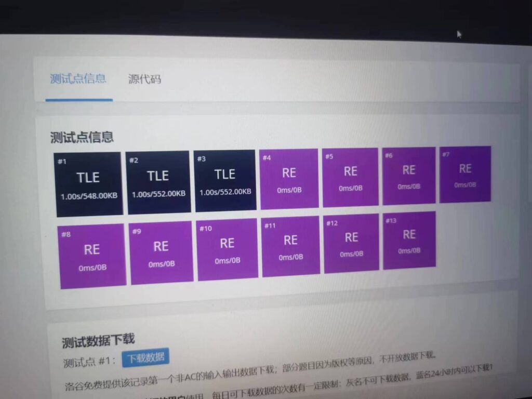
Task: Click test case #3 TLE tile
Action: point(225,180)
